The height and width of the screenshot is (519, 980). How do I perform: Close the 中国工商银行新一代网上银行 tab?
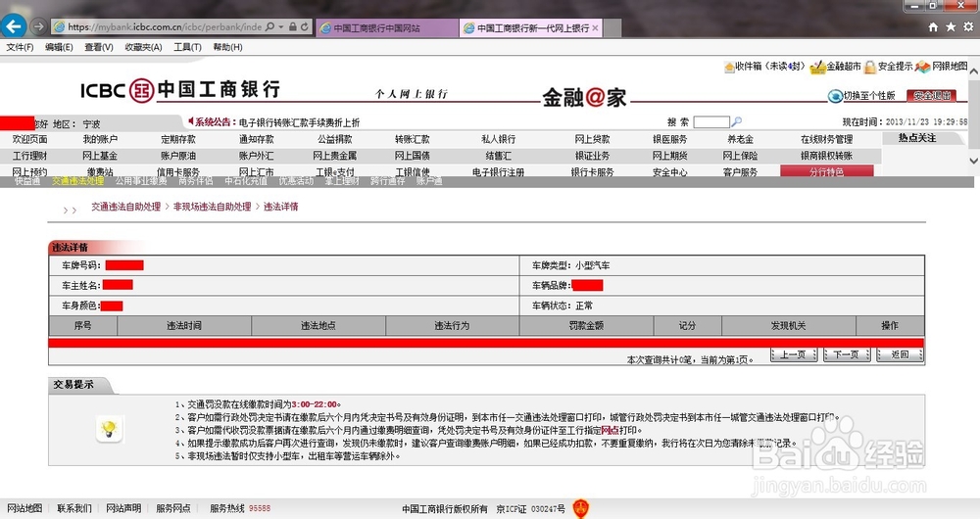(595, 28)
